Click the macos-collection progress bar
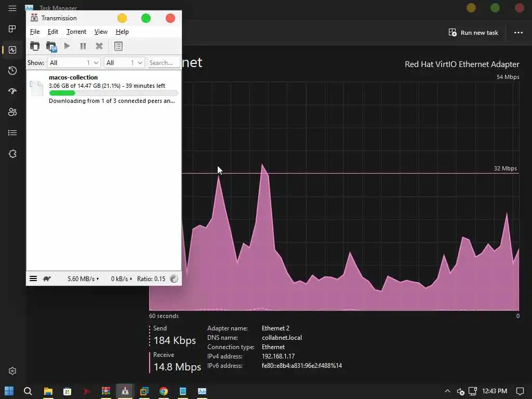Screen dimensions: 532x399 (x=113, y=93)
